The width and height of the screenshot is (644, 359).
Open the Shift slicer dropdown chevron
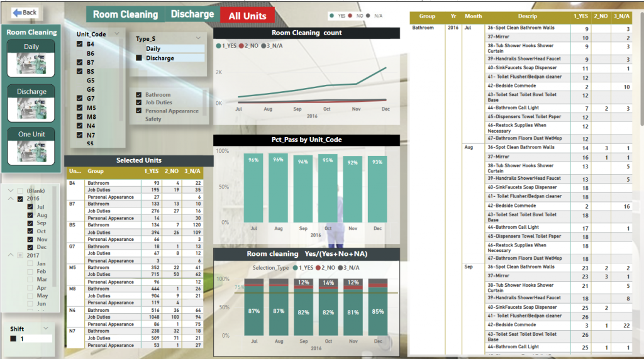click(45, 328)
